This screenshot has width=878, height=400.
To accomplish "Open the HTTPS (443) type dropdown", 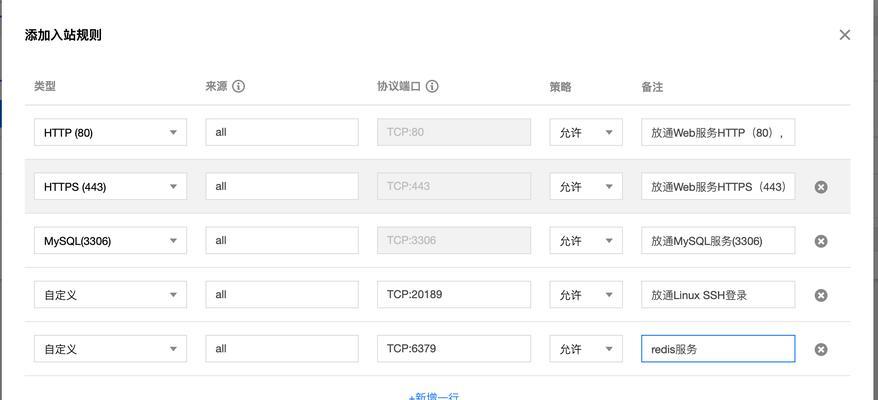I will coord(110,187).
